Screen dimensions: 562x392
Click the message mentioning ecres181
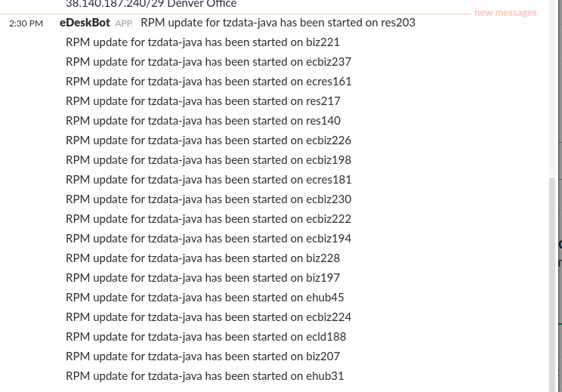coord(208,180)
